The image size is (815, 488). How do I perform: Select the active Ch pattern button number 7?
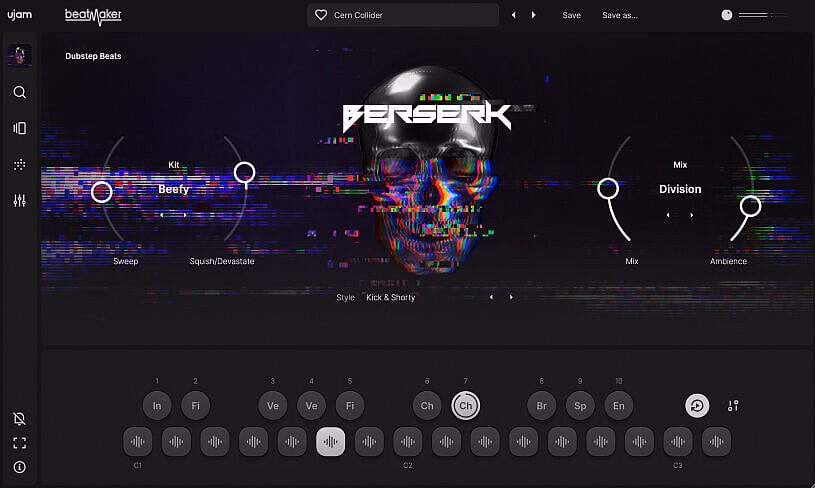tap(466, 405)
